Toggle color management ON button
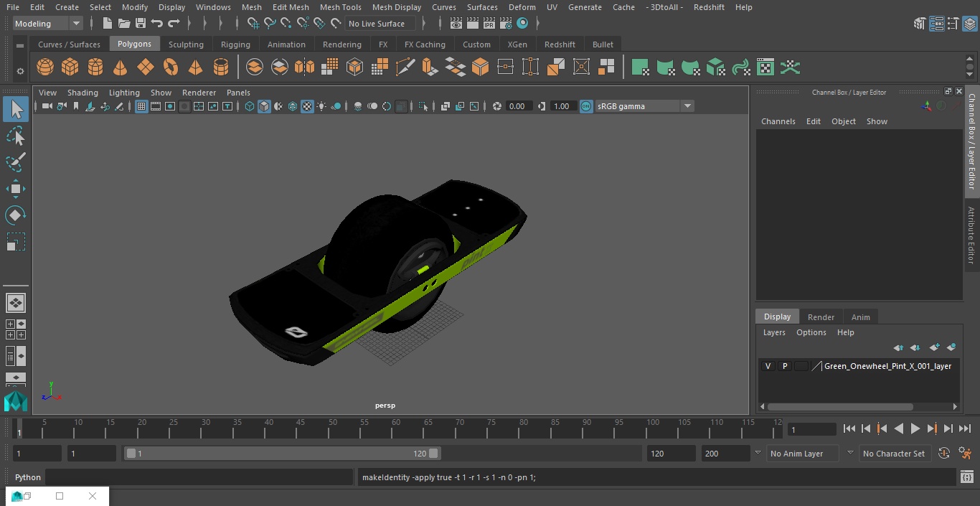This screenshot has height=506, width=980. (586, 106)
